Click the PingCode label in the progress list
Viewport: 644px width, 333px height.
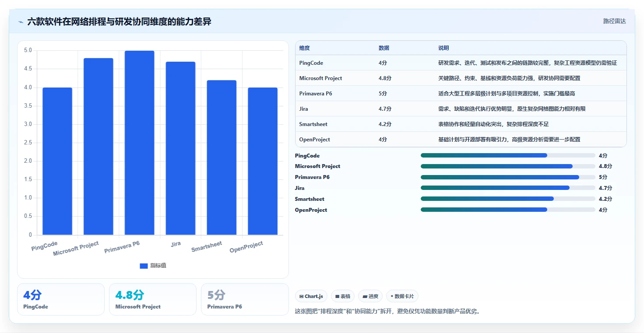(x=307, y=156)
